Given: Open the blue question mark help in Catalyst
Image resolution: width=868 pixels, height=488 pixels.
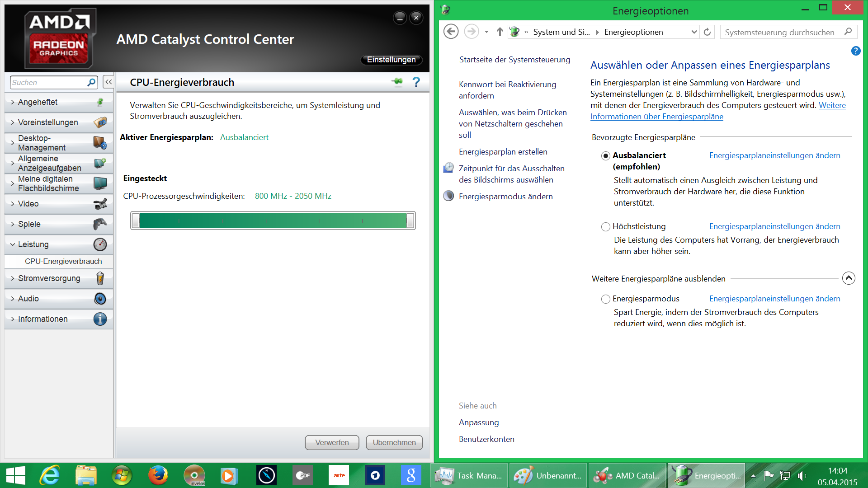Looking at the screenshot, I should (416, 82).
